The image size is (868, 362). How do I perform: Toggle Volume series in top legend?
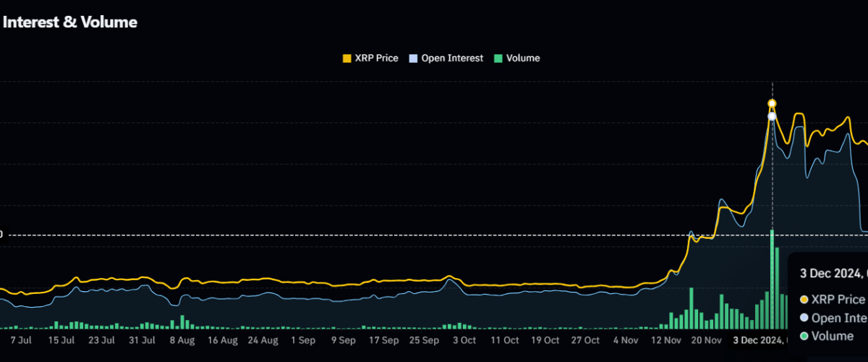[522, 58]
